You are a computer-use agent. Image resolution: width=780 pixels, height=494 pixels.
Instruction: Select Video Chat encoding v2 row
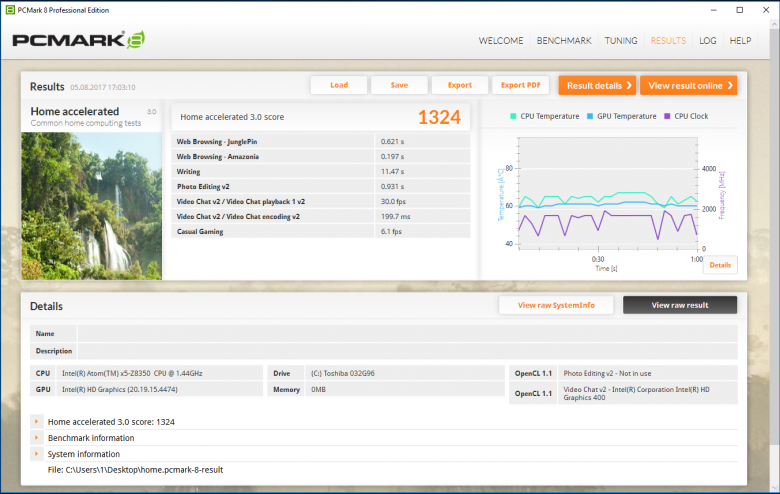click(x=321, y=216)
